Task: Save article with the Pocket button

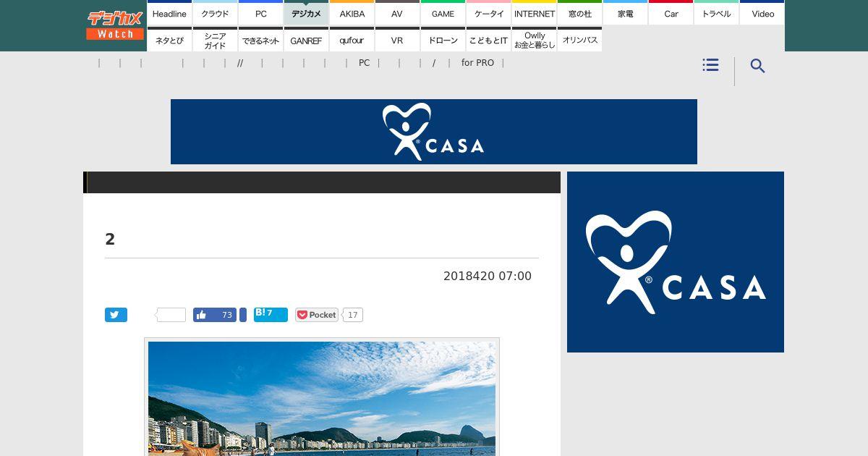Action: point(317,315)
